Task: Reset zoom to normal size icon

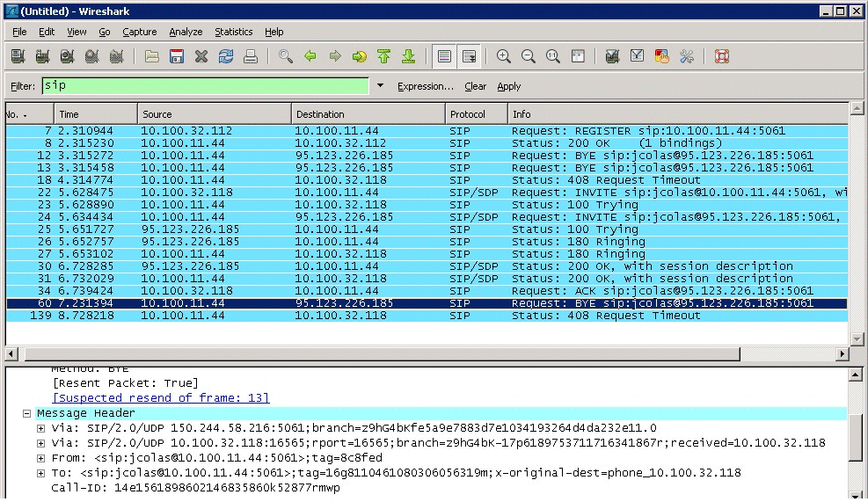Action: coord(553,56)
